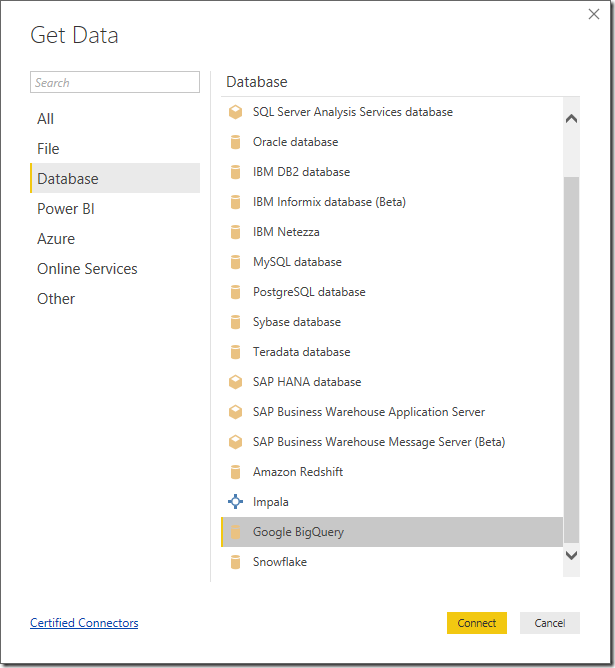
Task: Click the scroll up arrow in connector list
Action: coord(571,119)
